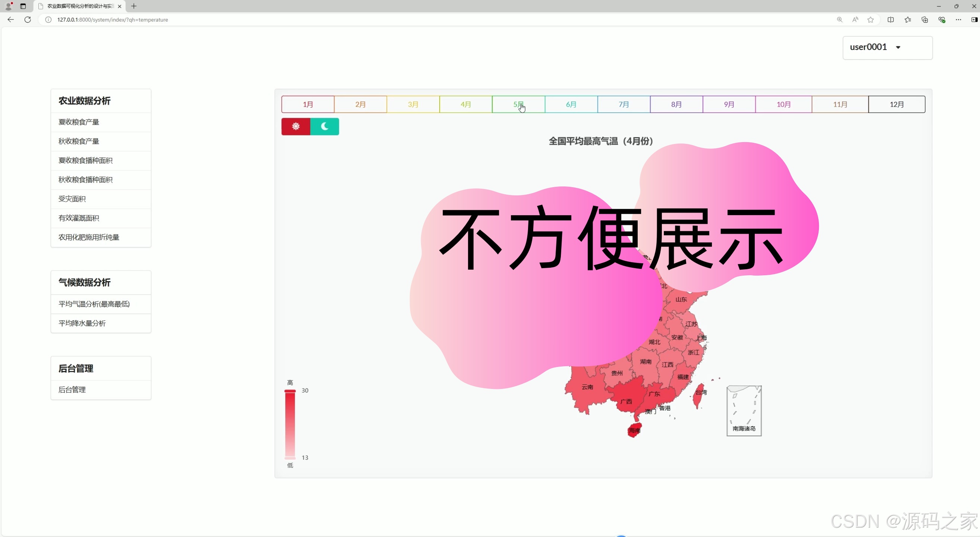Click browser back arrow
Screen dimensions: 980x537
tap(11, 19)
